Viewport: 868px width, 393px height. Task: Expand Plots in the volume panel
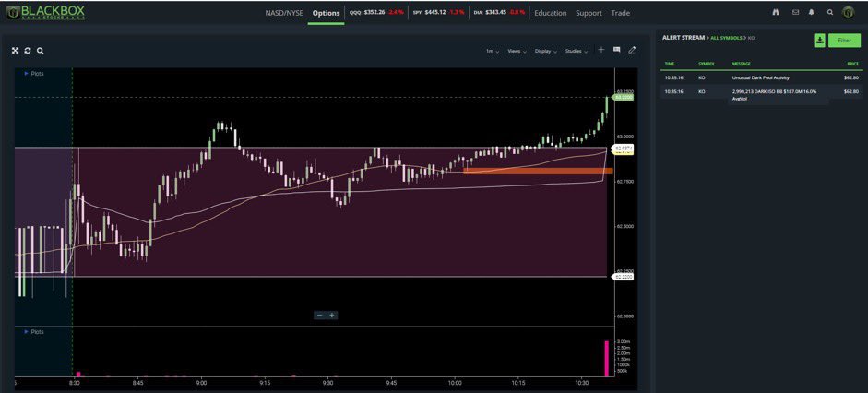tap(34, 331)
